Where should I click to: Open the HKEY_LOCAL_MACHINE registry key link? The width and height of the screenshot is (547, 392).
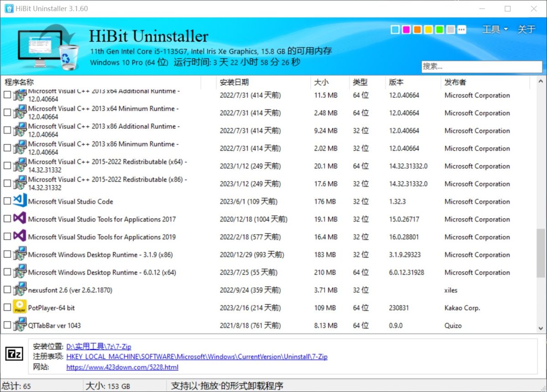pos(197,357)
